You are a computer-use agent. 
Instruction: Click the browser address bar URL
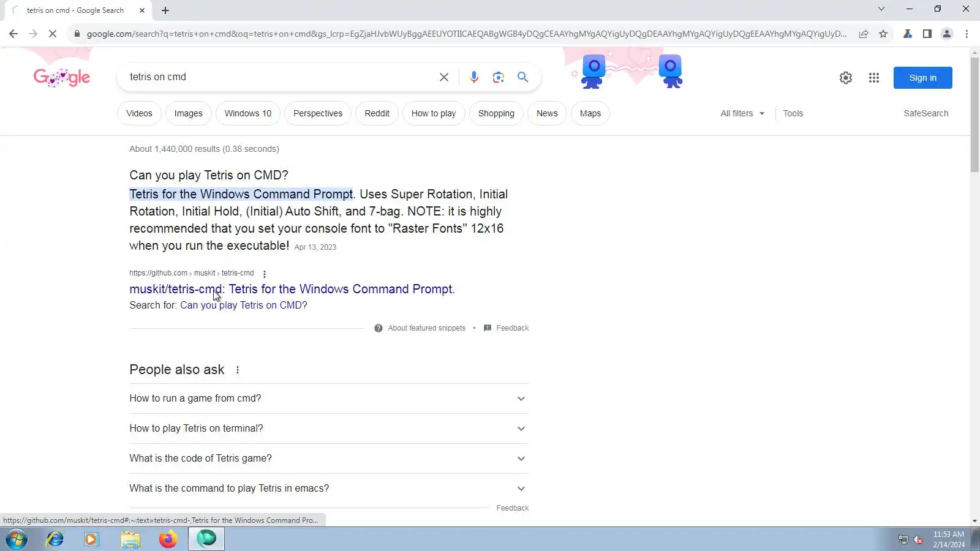[x=467, y=34]
